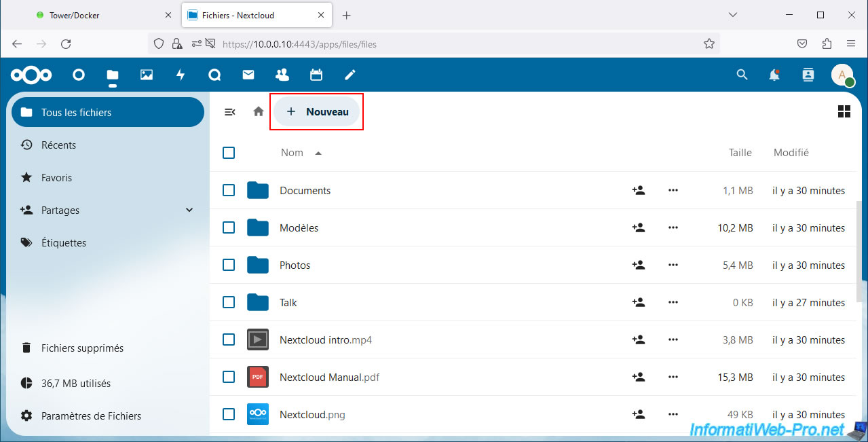Toggle the select-all files checkbox

click(x=229, y=153)
